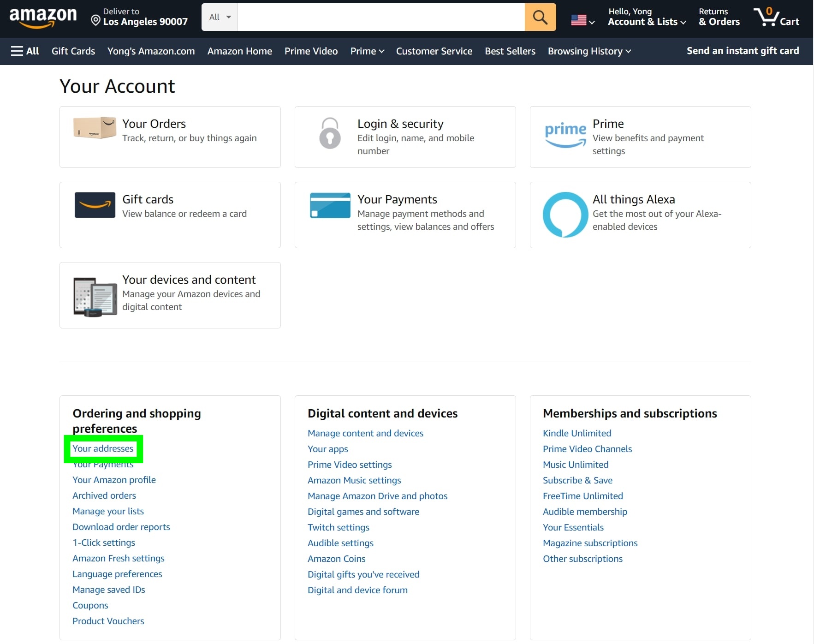Open Amazon Fresh settings link

click(x=119, y=558)
